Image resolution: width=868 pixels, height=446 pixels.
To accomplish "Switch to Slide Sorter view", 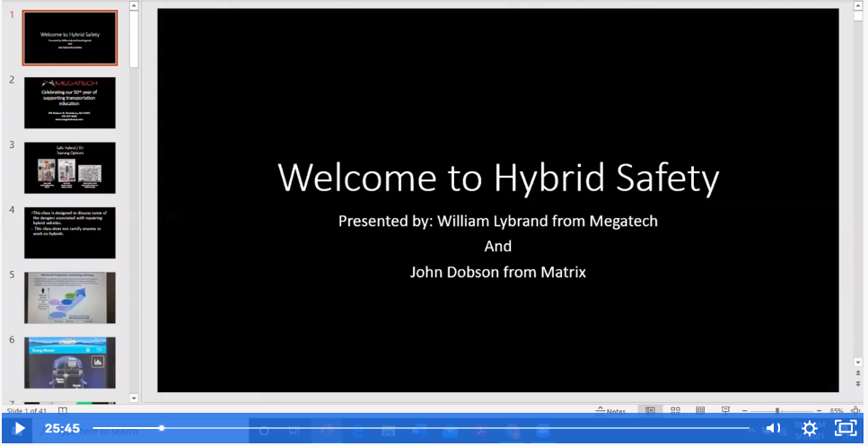I will (x=675, y=411).
